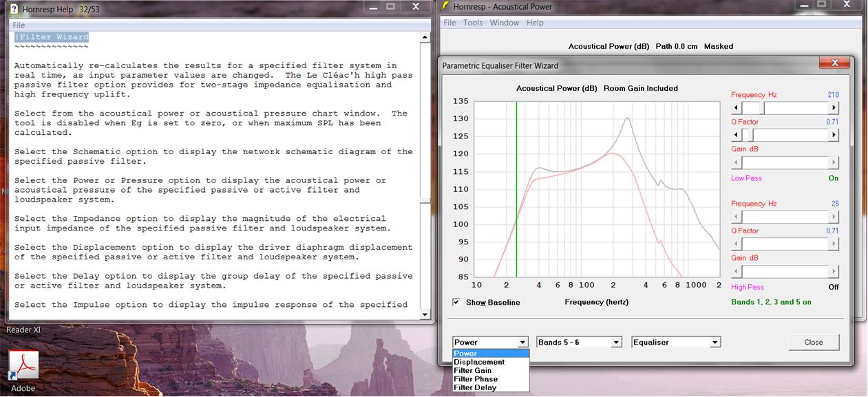Click left arrow of Low Pass Frequency slider
Viewport: 868px width, 397px height.
737,108
